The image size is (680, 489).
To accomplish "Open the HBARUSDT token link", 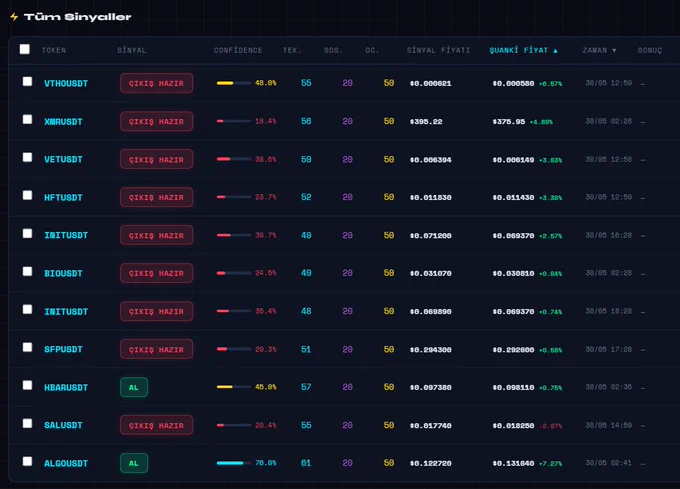I will tap(66, 387).
